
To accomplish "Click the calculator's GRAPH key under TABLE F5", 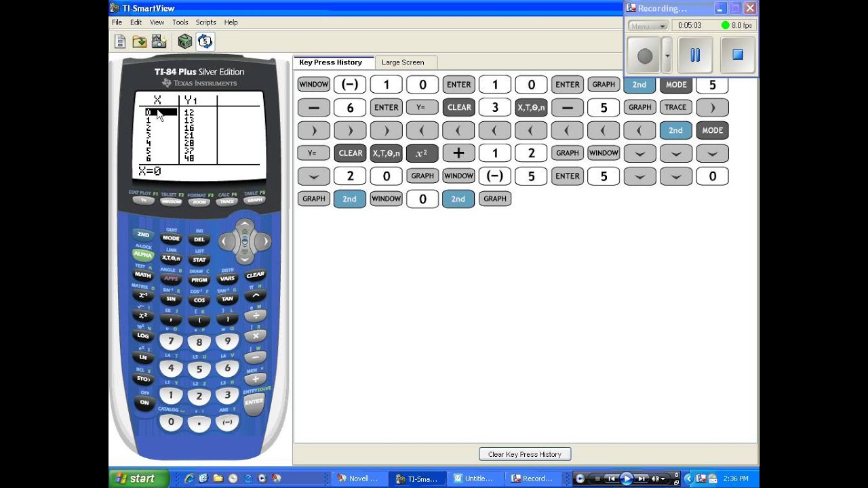I will click(255, 201).
